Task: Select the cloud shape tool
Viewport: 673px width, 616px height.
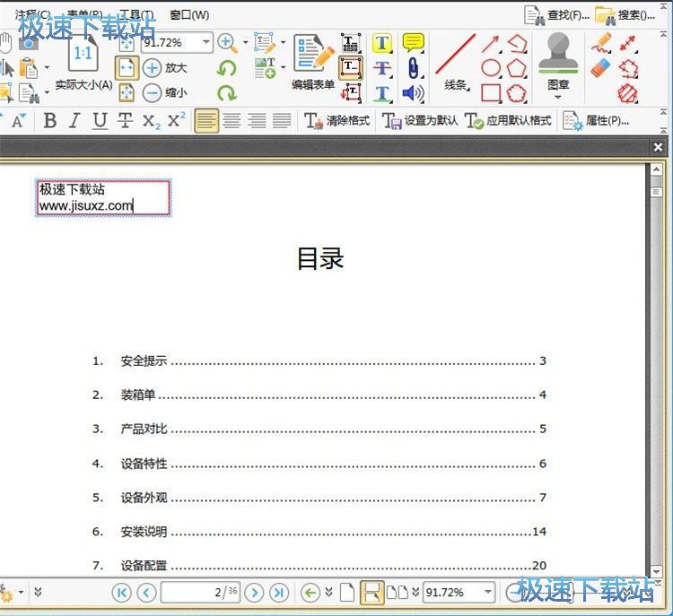Action: pos(517,93)
